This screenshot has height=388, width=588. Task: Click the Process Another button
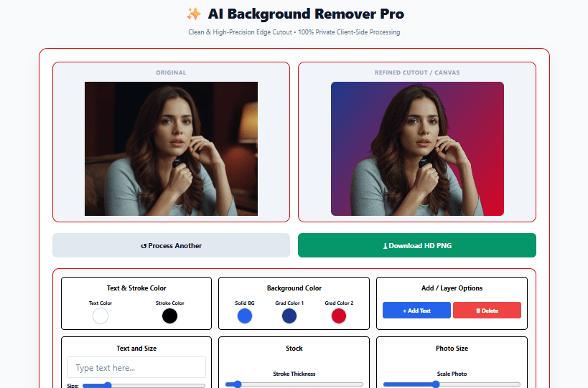point(171,245)
